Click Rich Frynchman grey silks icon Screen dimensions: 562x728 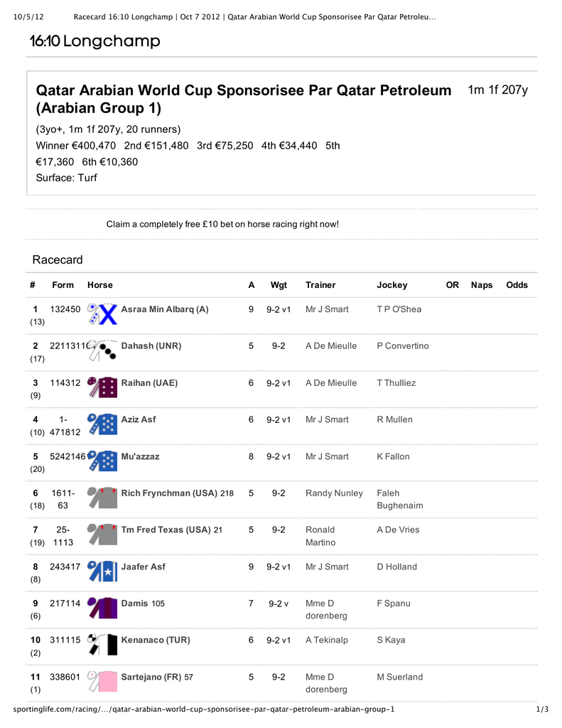tap(102, 499)
